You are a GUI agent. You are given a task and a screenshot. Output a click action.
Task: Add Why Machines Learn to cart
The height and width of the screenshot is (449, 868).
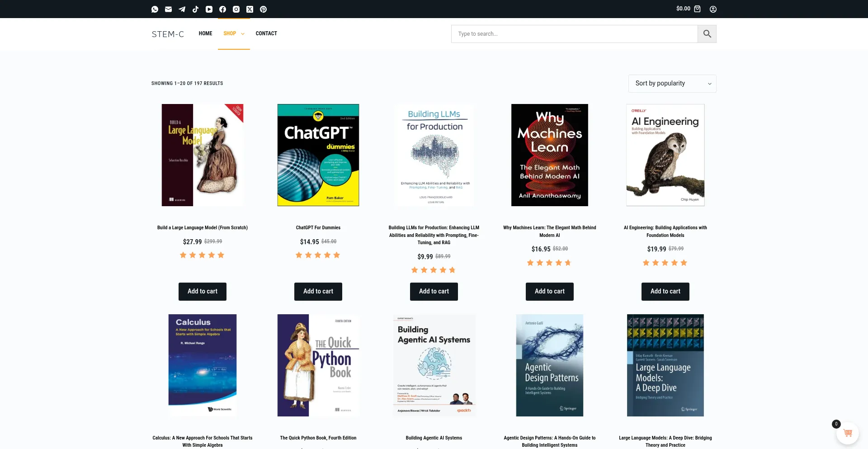pyautogui.click(x=549, y=292)
